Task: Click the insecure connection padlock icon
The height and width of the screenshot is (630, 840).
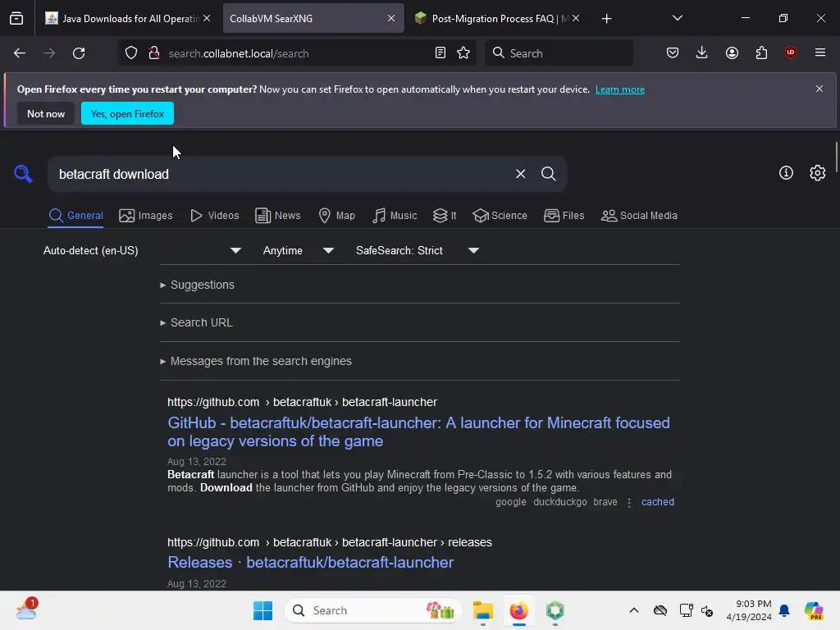Action: point(153,53)
